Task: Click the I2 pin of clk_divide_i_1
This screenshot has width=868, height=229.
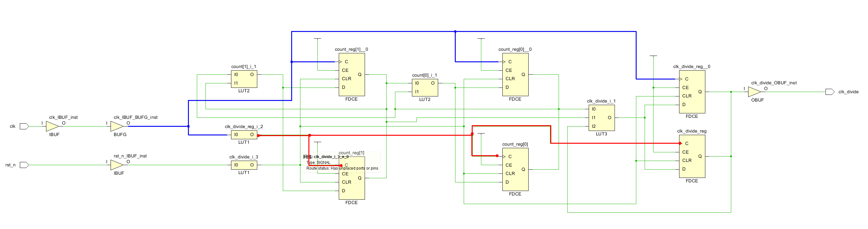Action: coord(594,126)
